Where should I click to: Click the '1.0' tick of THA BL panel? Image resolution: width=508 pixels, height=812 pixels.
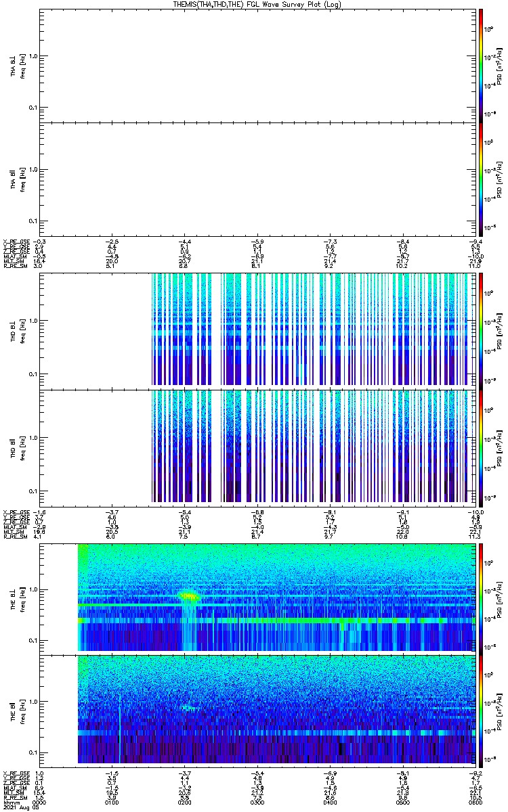coord(33,57)
